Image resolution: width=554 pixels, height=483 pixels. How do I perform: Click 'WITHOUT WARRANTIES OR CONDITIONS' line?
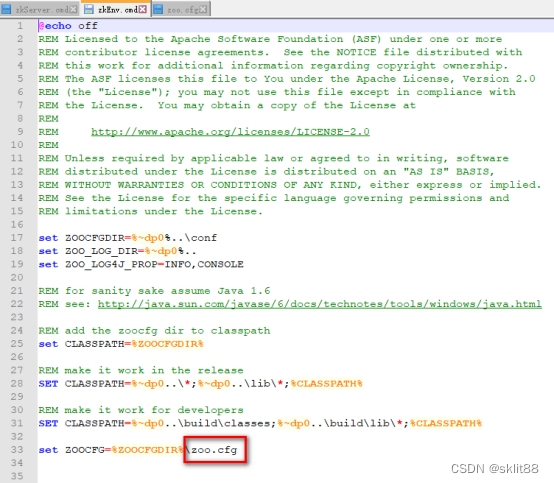(x=290, y=185)
